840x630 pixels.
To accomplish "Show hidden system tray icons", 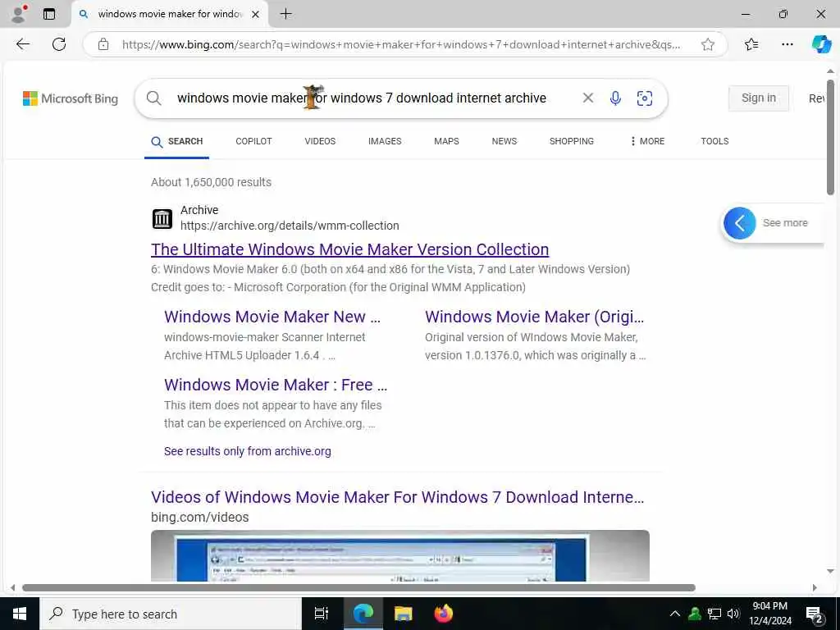I will 675,614.
